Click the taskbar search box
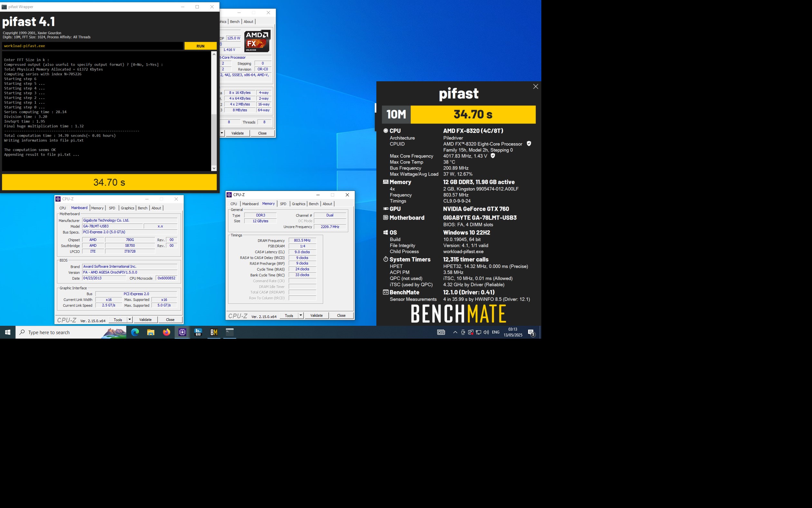Viewport: 812px width, 508px height. click(x=71, y=332)
